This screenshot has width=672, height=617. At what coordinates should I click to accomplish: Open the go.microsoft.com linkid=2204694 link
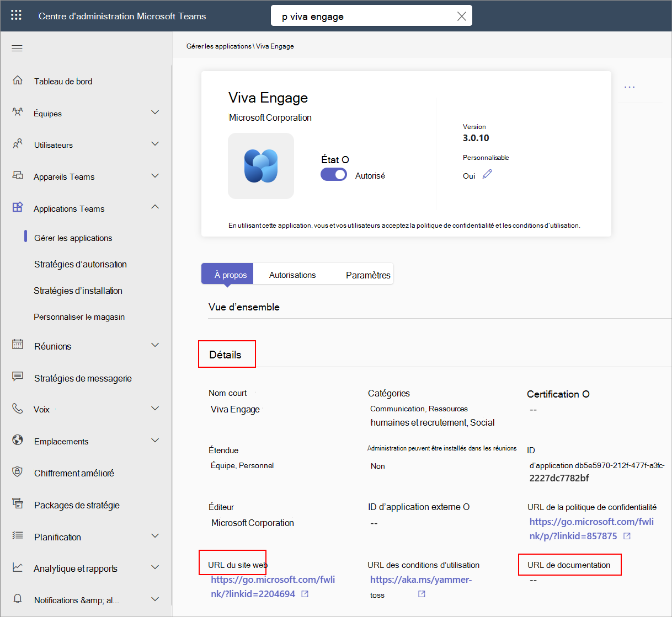(273, 587)
